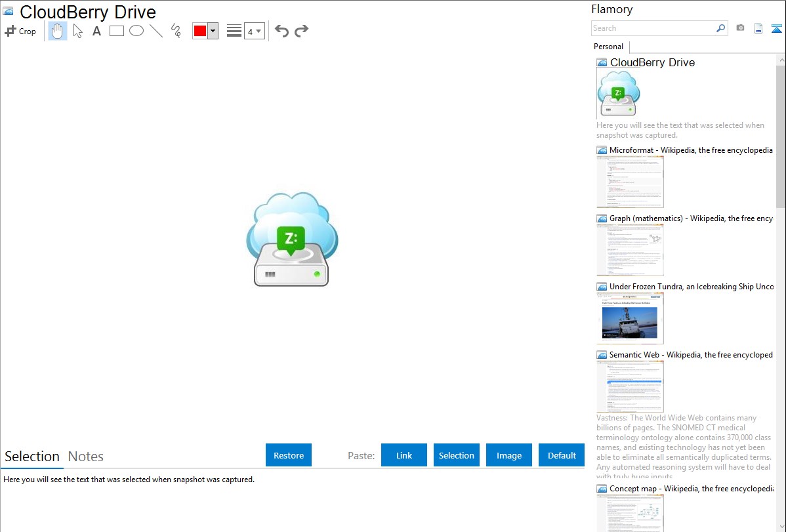This screenshot has width=786, height=532.
Task: Click the Link paste button
Action: click(404, 455)
